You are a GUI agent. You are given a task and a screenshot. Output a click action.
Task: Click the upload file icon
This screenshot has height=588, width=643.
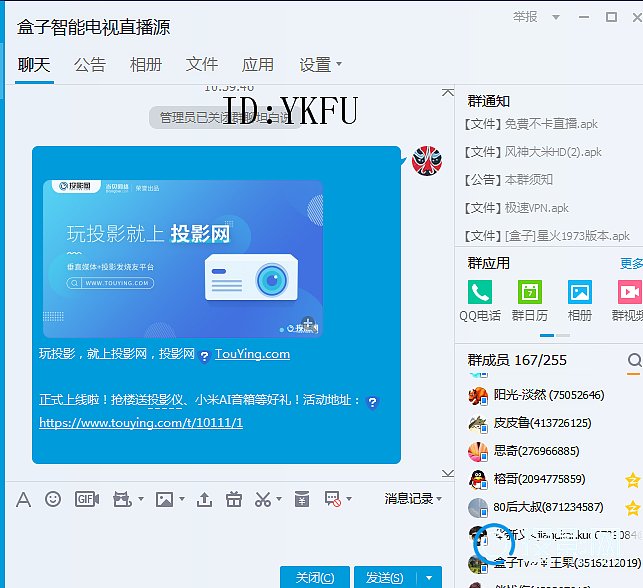point(204,499)
